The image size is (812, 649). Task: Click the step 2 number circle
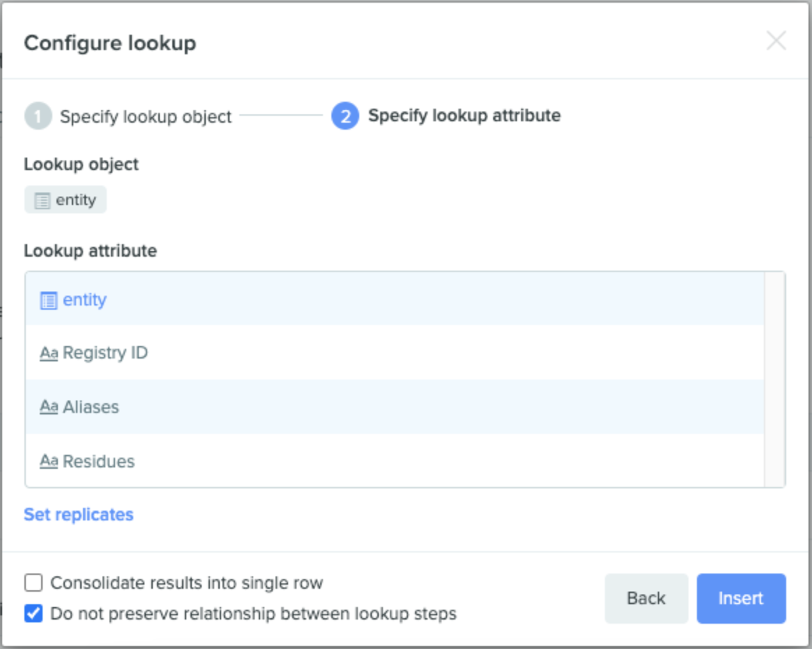tap(345, 116)
